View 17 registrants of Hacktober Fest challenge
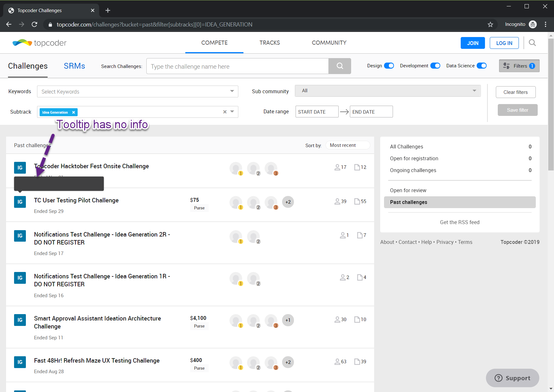The image size is (554, 392). click(x=341, y=167)
